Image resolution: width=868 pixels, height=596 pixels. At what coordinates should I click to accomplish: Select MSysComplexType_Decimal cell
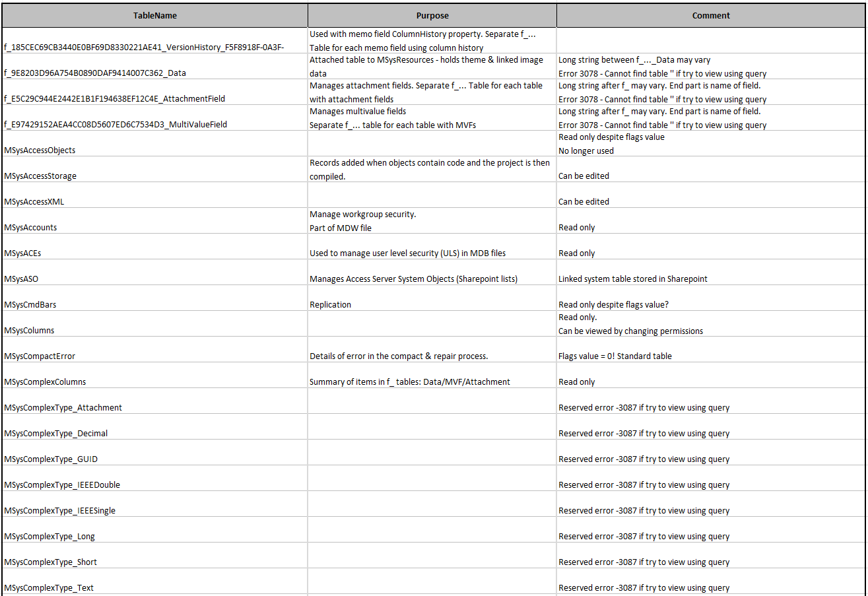pos(154,427)
